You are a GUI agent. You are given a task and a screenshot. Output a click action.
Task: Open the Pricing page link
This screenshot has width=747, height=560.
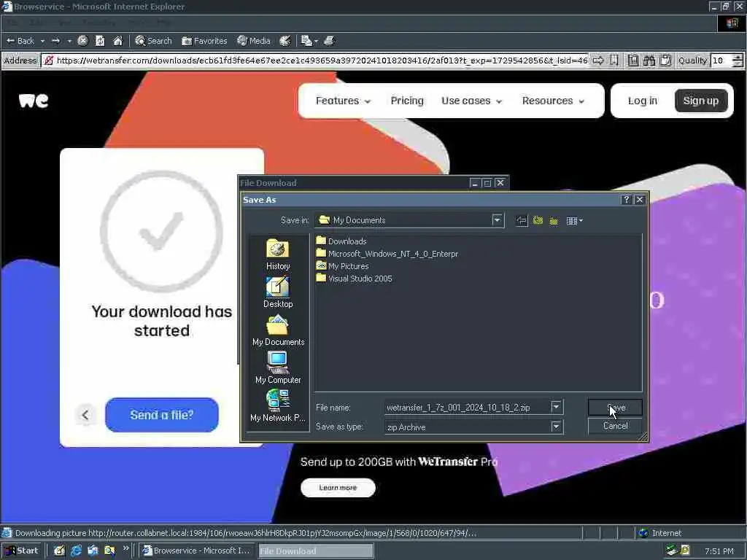pyautogui.click(x=407, y=101)
